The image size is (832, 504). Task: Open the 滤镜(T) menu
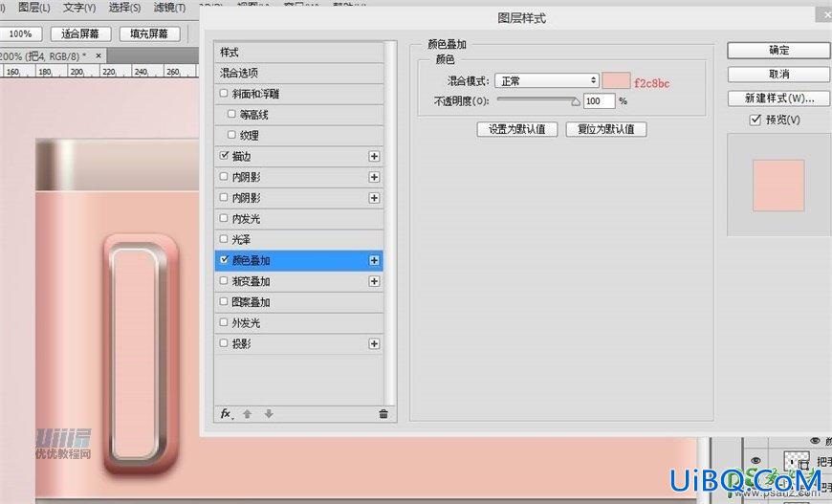pyautogui.click(x=170, y=8)
